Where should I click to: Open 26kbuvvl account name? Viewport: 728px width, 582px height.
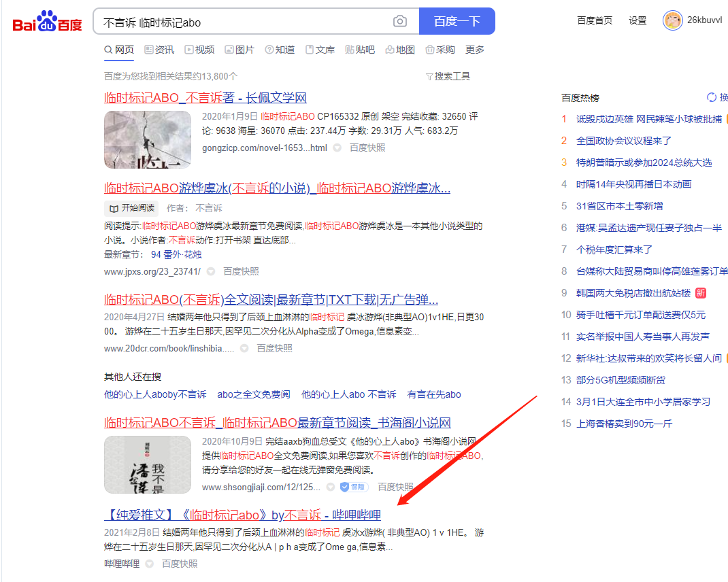pyautogui.click(x=704, y=20)
